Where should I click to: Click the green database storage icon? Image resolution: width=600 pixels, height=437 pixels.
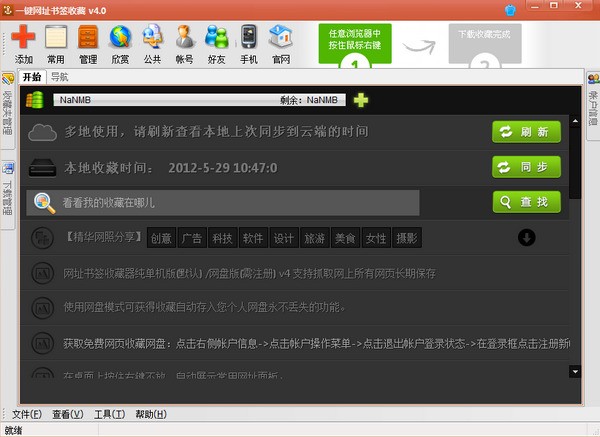click(35, 100)
